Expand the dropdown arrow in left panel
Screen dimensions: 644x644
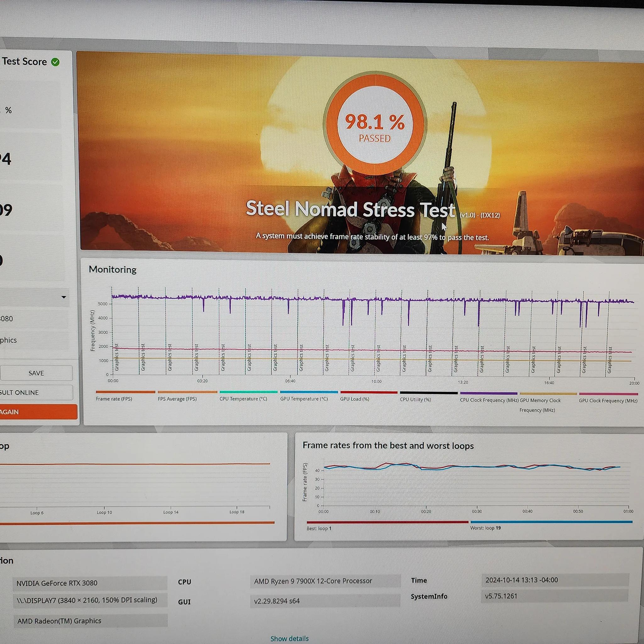(x=64, y=297)
